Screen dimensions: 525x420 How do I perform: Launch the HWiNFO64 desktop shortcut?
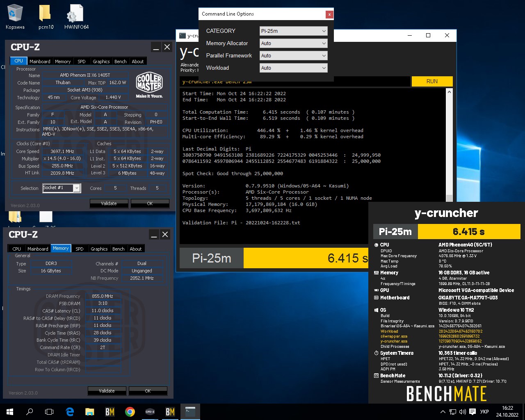76,17
